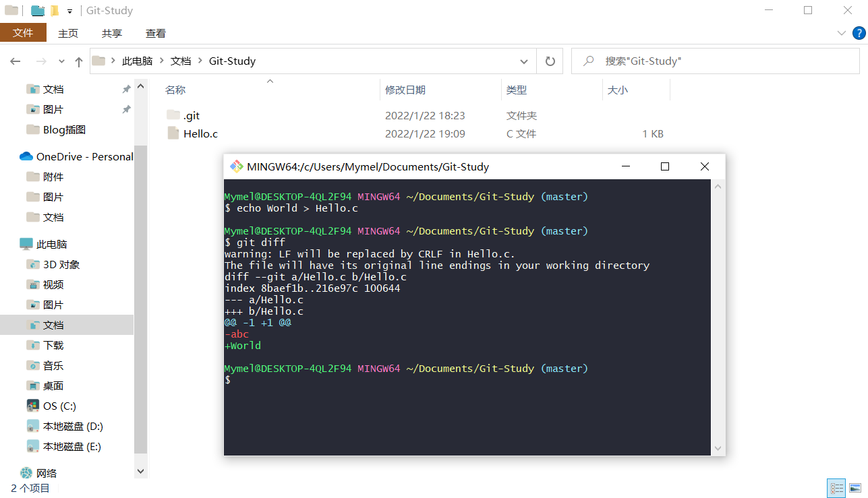Switch to large icons view layout
The height and width of the screenshot is (498, 868).
click(x=855, y=488)
